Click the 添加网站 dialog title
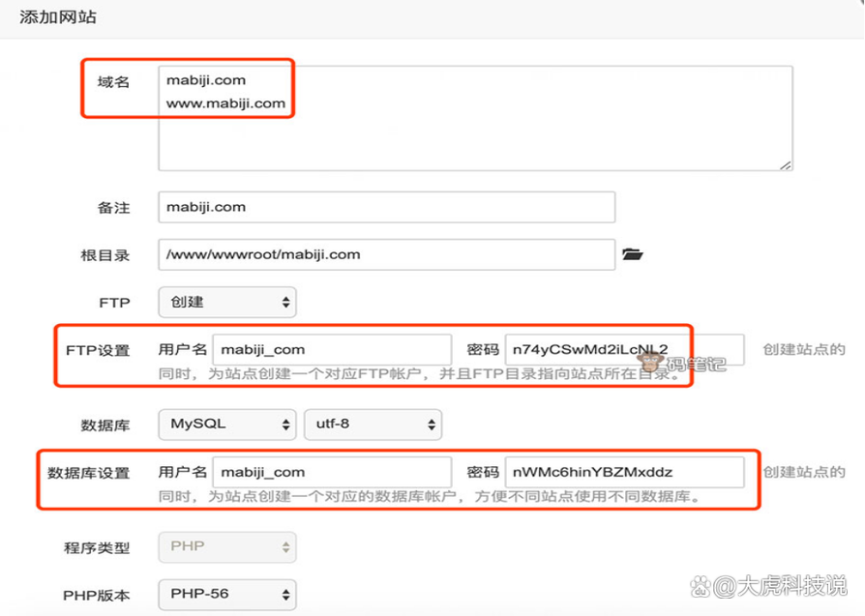Screen dimensions: 865x616 [x=58, y=17]
